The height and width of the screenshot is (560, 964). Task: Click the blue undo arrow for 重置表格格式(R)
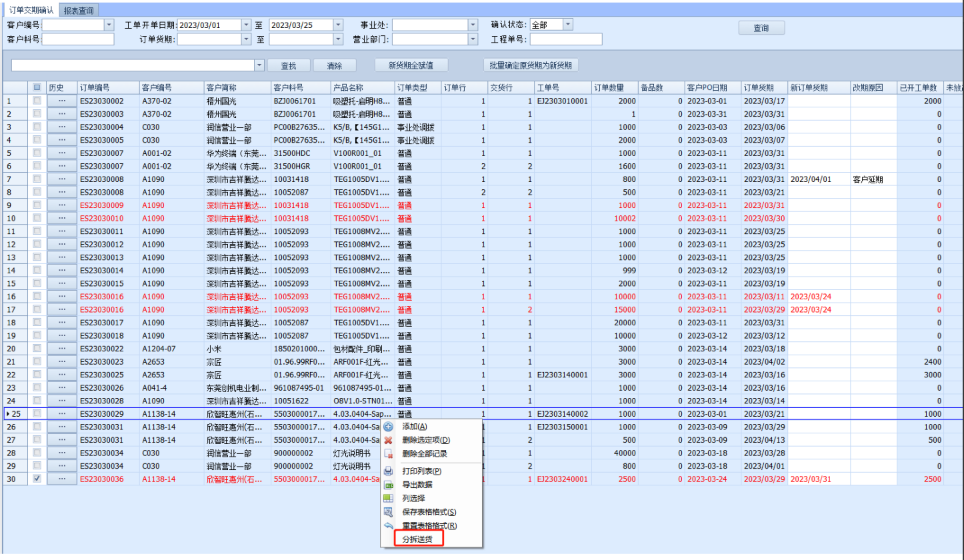389,525
